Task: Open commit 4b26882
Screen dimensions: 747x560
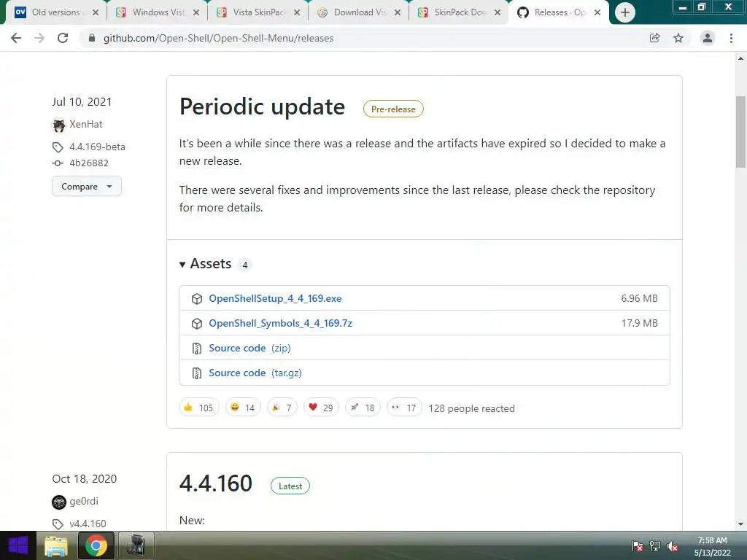Action: tap(89, 163)
